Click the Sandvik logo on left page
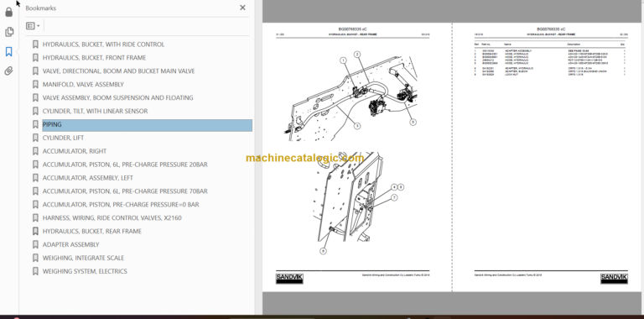Viewport: 644px width, 319px height. (289, 279)
